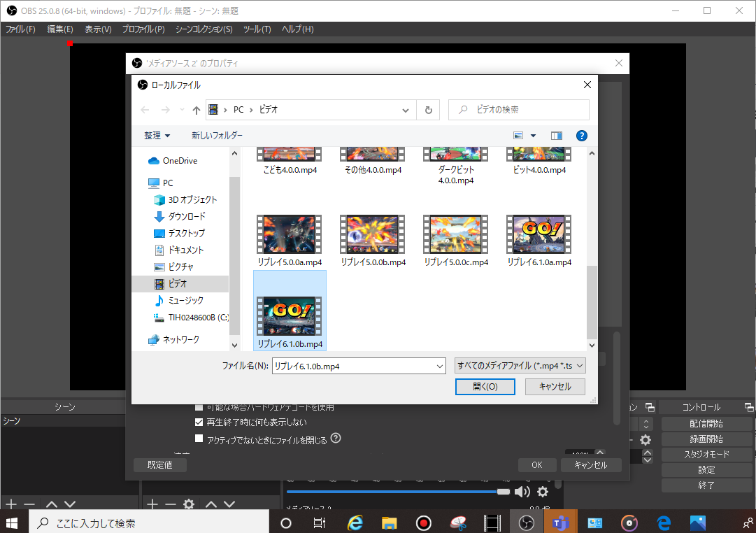Click the Back navigation arrow in file dialog
The width and height of the screenshot is (756, 533).
(145, 110)
